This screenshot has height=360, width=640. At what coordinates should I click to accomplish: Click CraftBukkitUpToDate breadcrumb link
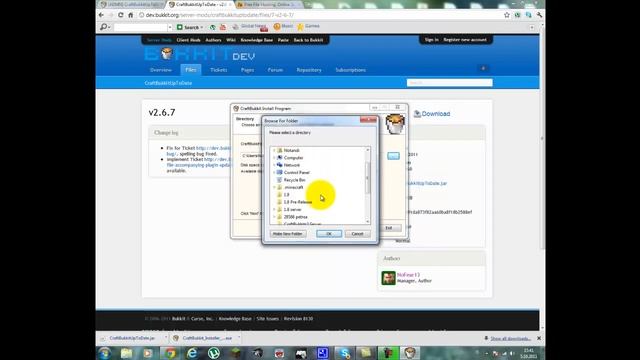168,83
